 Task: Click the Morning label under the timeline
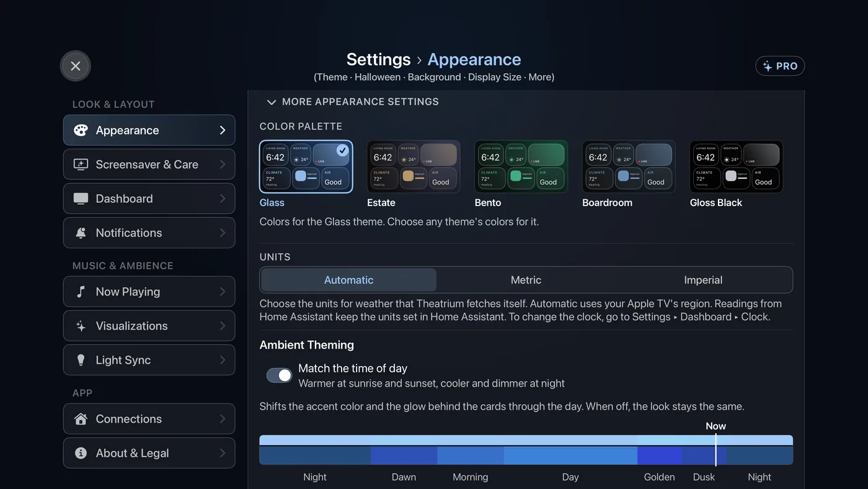coord(470,477)
